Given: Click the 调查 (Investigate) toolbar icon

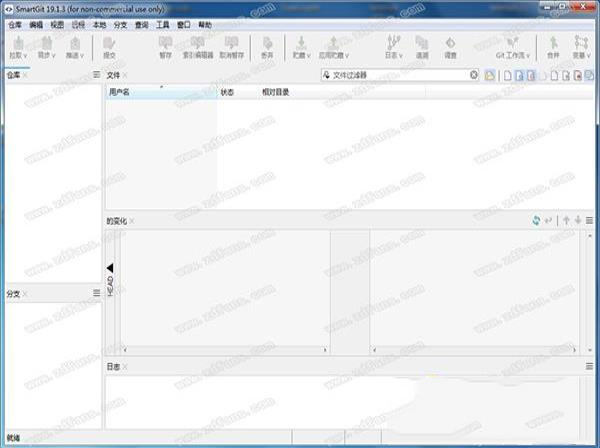Looking at the screenshot, I should coord(450,46).
